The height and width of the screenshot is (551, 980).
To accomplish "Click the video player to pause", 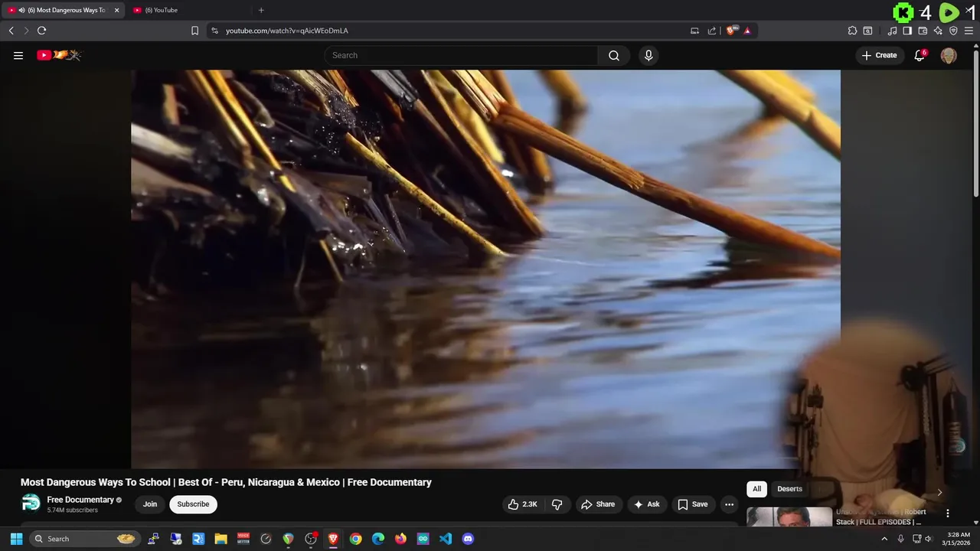I will pyautogui.click(x=485, y=269).
